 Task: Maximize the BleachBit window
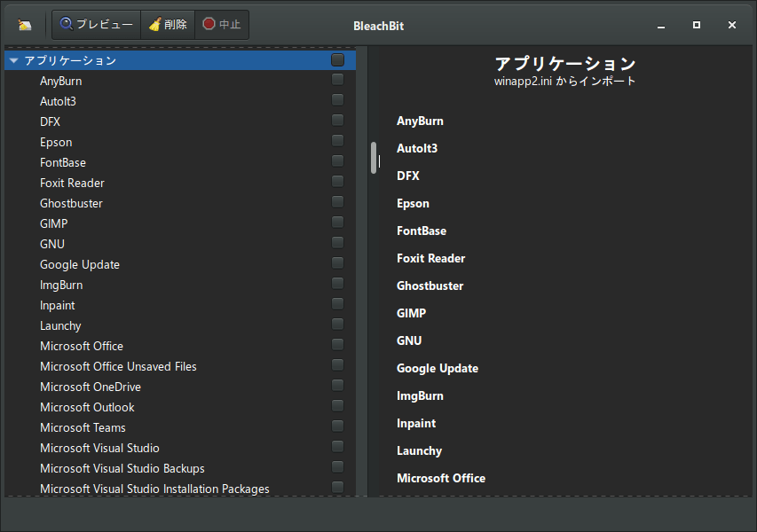point(696,25)
